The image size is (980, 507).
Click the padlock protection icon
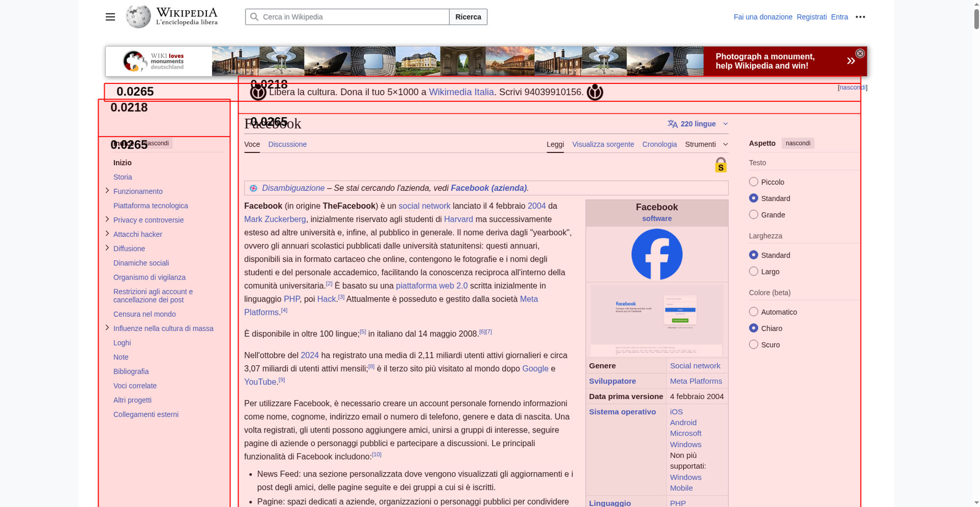(721, 165)
